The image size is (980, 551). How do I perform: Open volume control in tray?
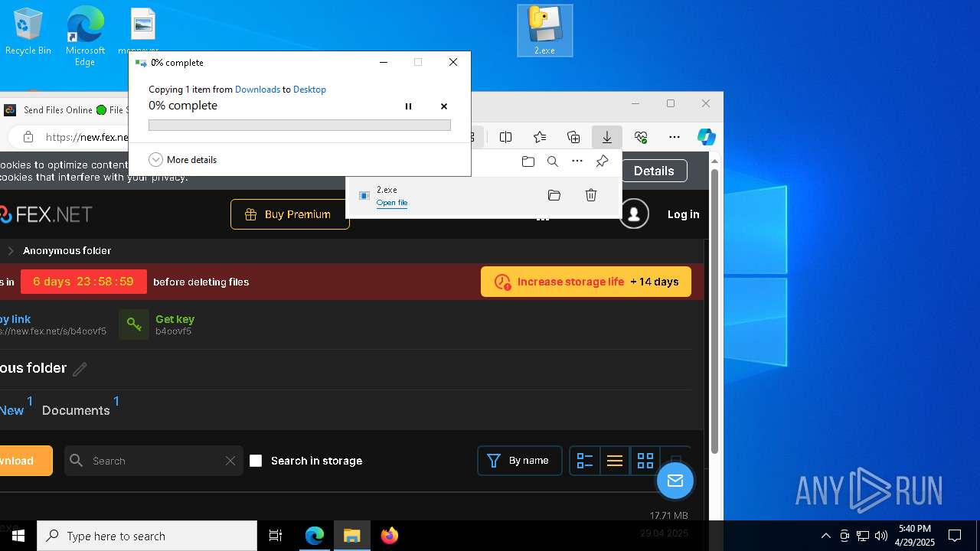point(881,536)
